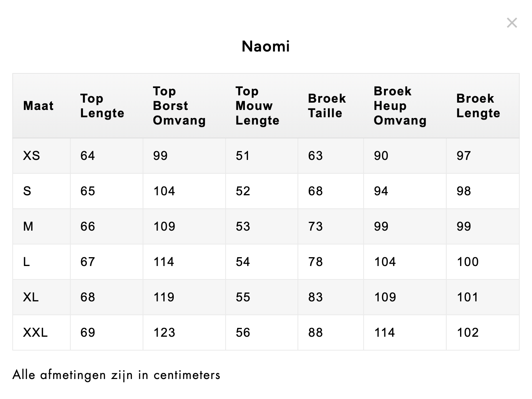This screenshot has width=532, height=399.
Task: Click the Maat column header
Action: 38,106
